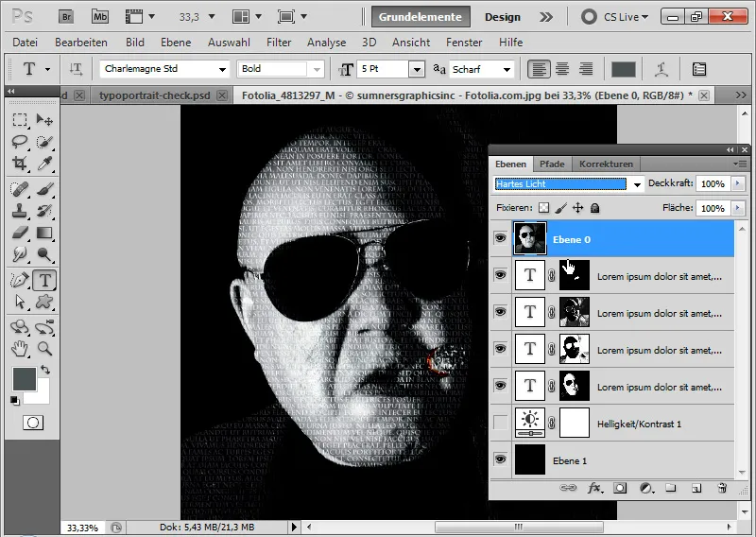Select the Clone Stamp tool

pyautogui.click(x=20, y=211)
